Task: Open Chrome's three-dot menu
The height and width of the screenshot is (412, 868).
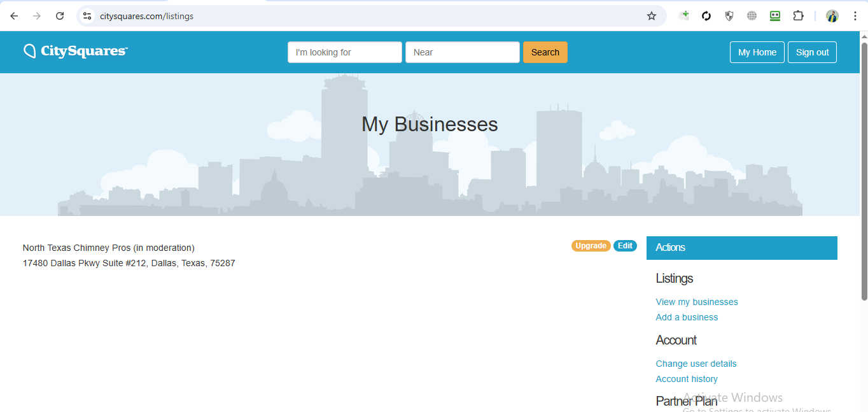Action: click(x=855, y=16)
